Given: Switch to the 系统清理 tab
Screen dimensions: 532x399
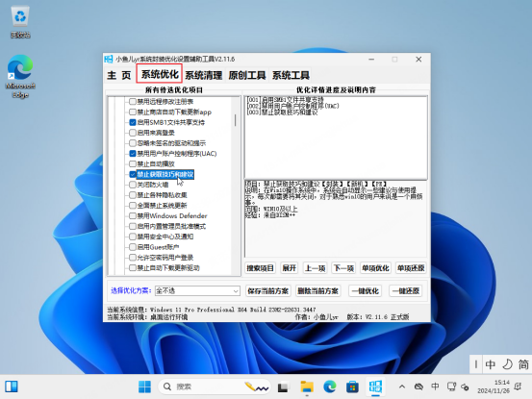Looking at the screenshot, I should [x=204, y=75].
